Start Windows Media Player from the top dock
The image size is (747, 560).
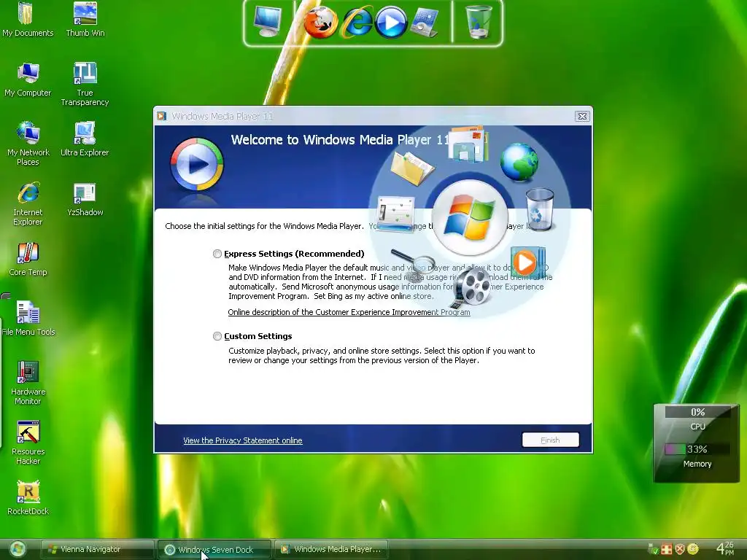391,22
